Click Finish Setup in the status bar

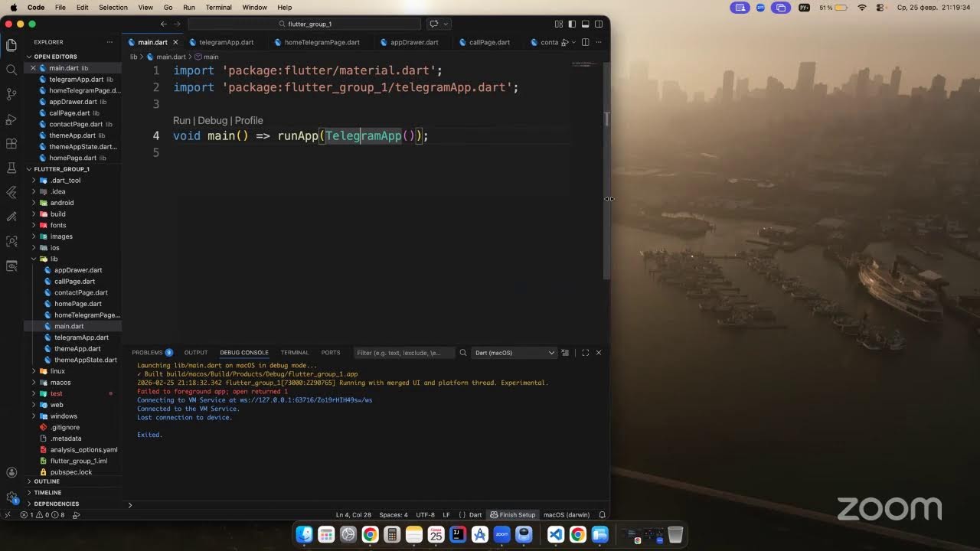pos(513,515)
